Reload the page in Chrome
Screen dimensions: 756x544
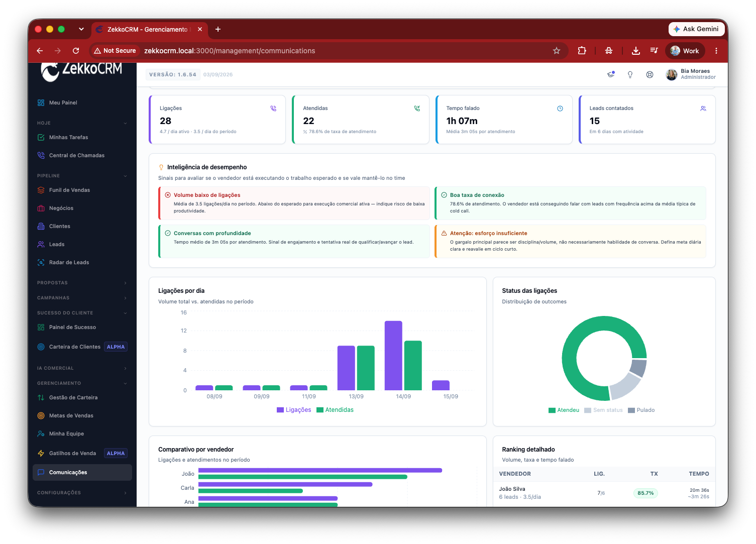tap(76, 51)
